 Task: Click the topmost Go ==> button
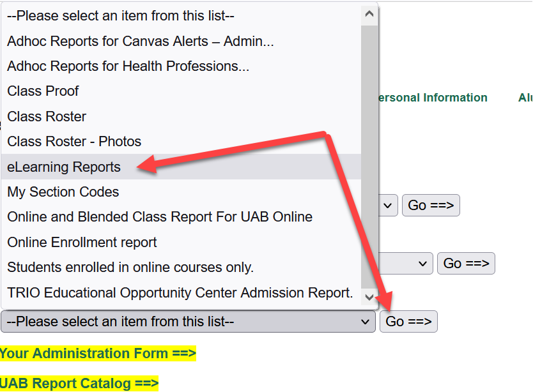point(431,205)
